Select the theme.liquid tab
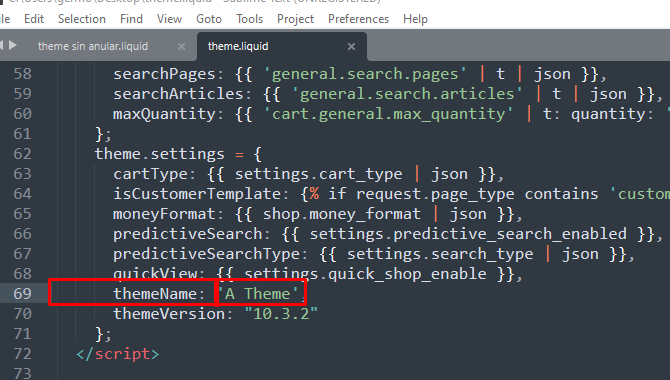670x380 pixels. pyautogui.click(x=238, y=46)
